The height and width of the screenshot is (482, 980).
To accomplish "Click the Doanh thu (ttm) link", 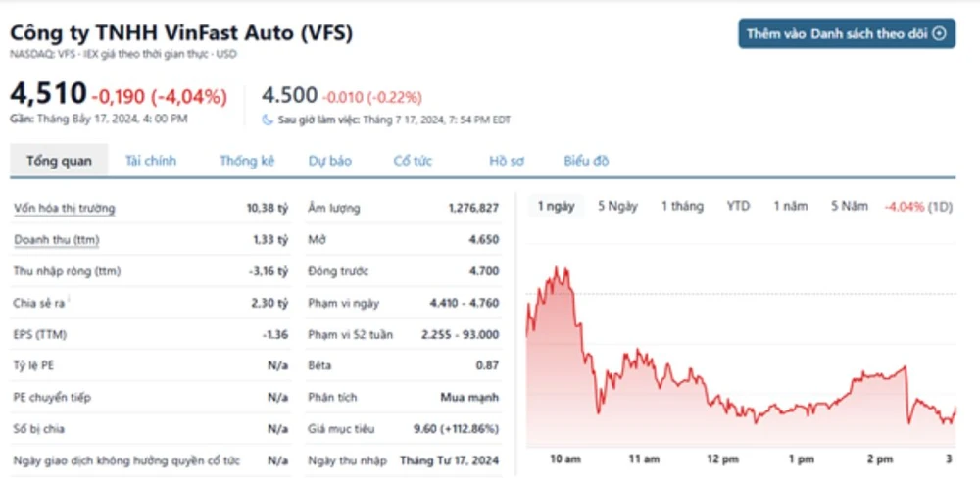I will (56, 239).
